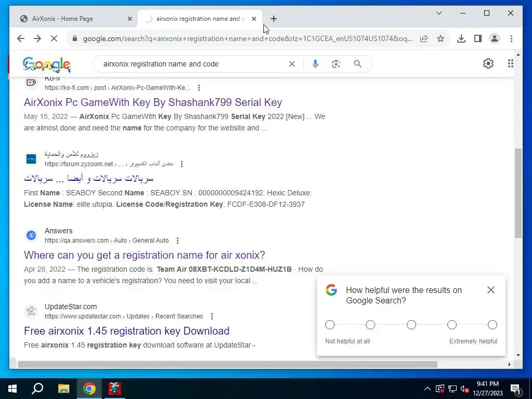532x399 pixels.
Task: Search by image with Google Lens
Action: coord(336,64)
